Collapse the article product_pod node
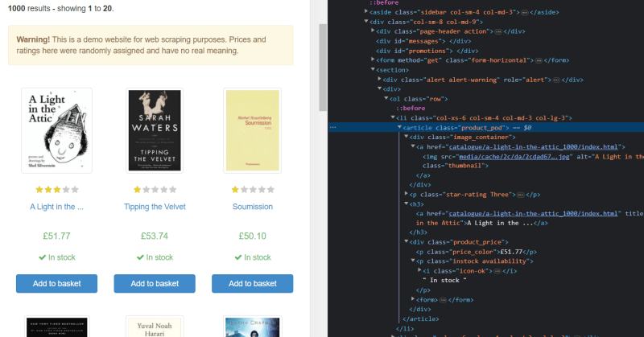The height and width of the screenshot is (337, 644). (399, 128)
